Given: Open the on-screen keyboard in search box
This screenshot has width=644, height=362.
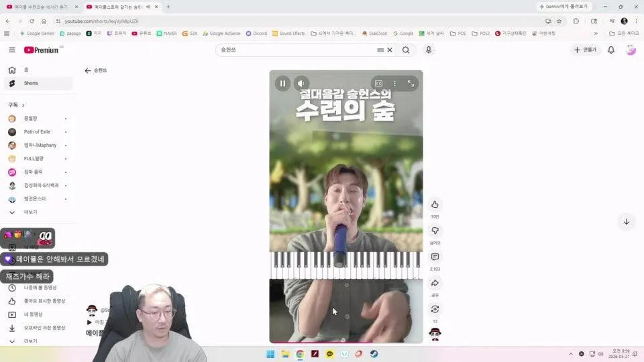Looking at the screenshot, I should coord(380,50).
